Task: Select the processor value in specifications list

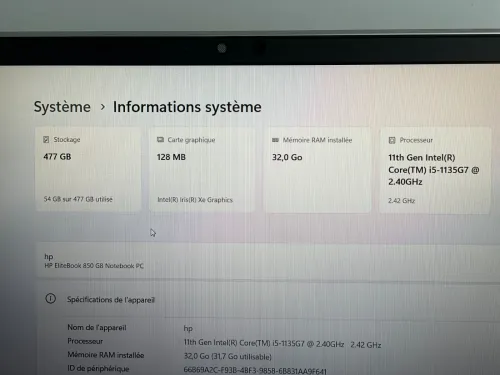Action: (282, 343)
